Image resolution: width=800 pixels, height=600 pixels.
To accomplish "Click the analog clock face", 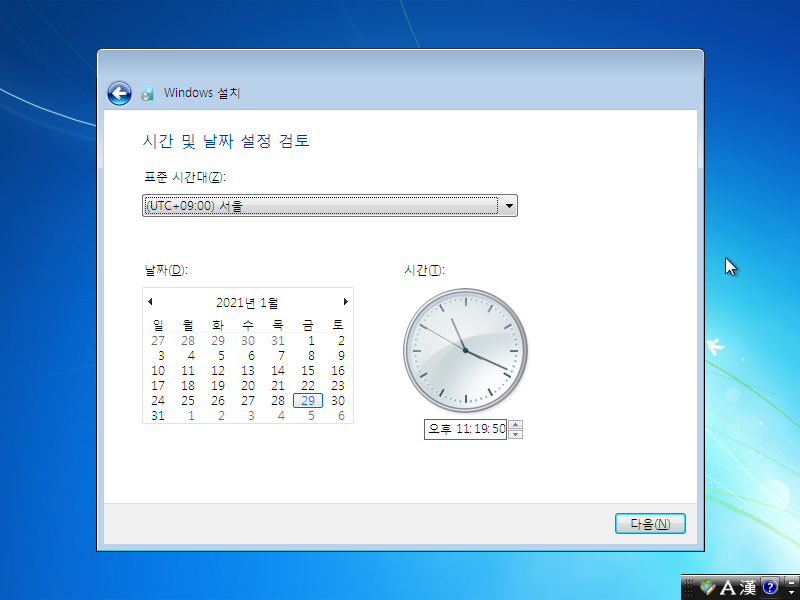I will [465, 351].
